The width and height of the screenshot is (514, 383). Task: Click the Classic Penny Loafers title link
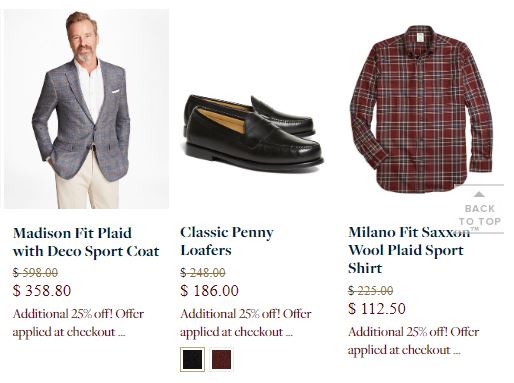point(227,241)
